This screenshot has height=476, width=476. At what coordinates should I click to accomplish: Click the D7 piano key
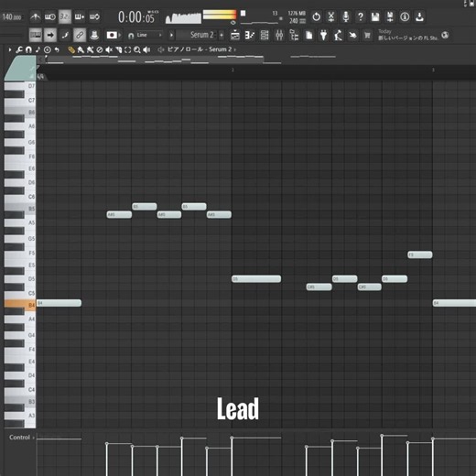click(x=20, y=86)
